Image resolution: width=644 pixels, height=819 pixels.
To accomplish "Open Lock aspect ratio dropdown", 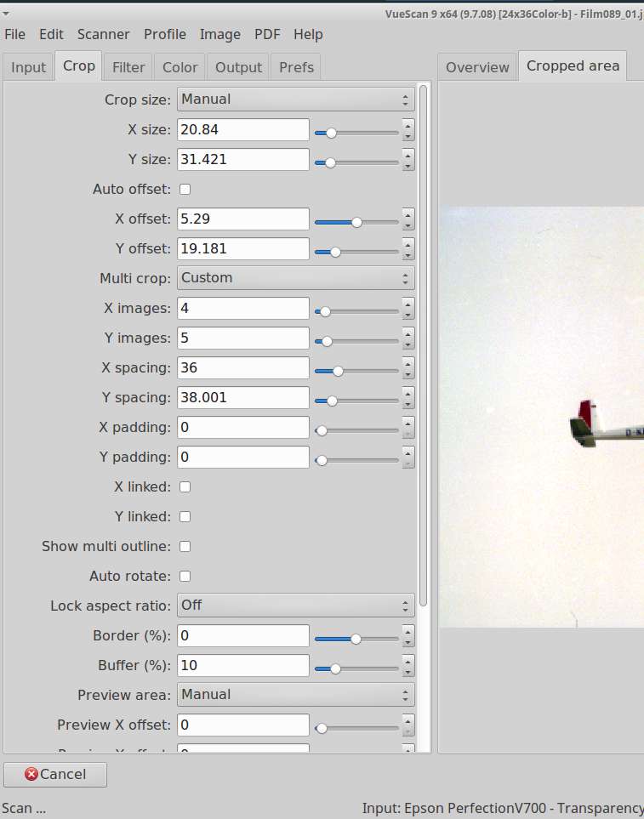I will pos(295,606).
